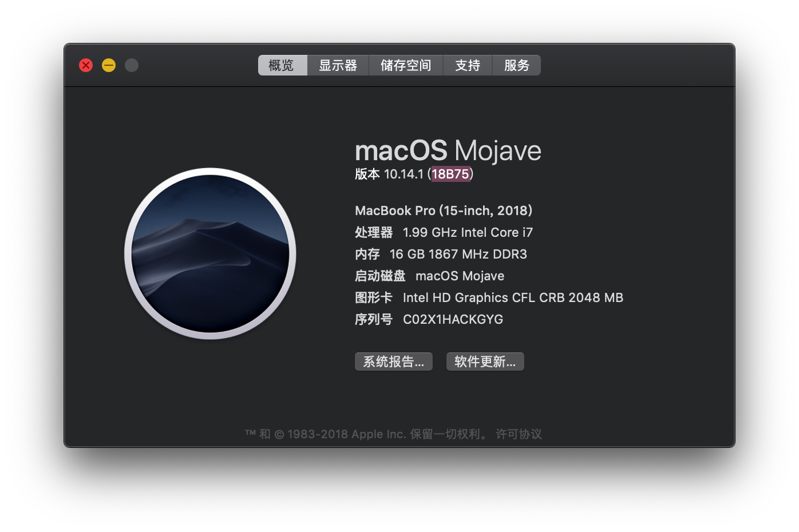Close the window with red button
Viewport: 799px width, 532px height.
click(86, 65)
